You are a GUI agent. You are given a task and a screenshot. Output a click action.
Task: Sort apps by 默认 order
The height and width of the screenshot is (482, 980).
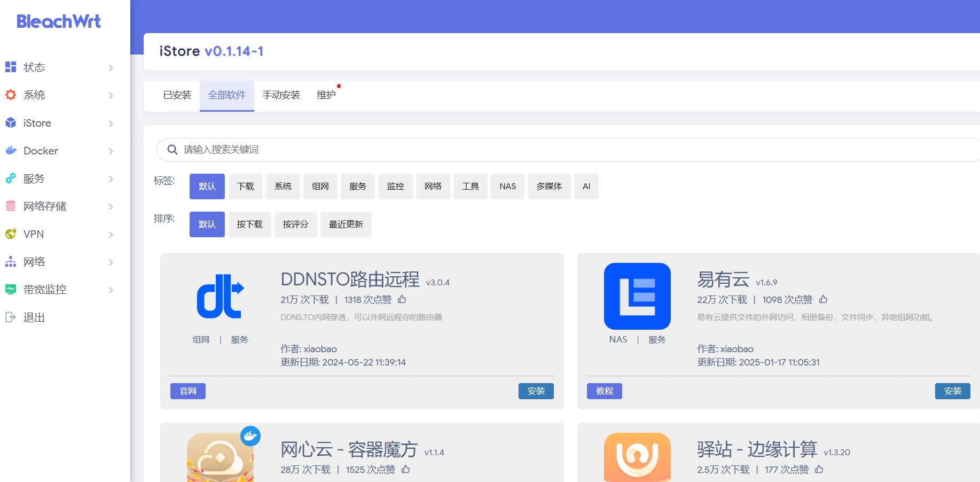[207, 224]
